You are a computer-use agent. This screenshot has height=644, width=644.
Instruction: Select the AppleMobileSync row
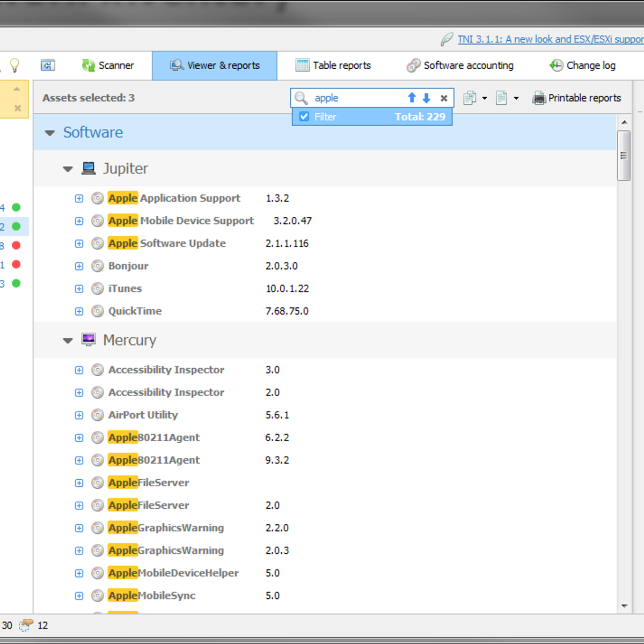325,596
